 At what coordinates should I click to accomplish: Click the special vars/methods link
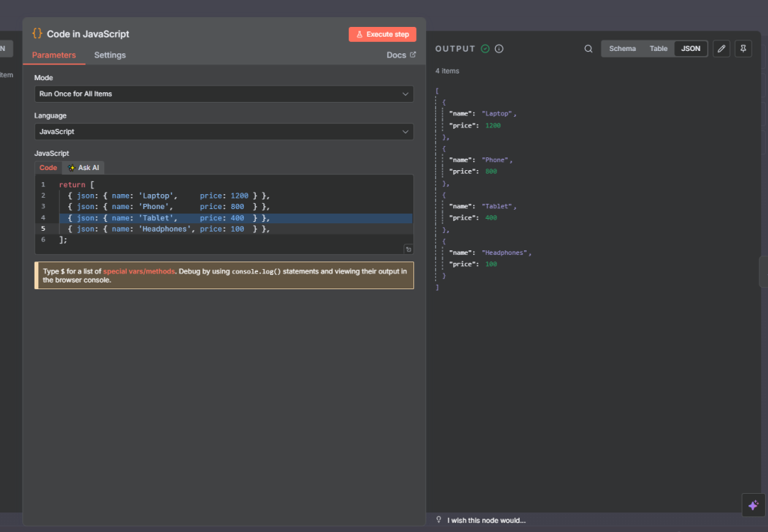[x=139, y=271]
